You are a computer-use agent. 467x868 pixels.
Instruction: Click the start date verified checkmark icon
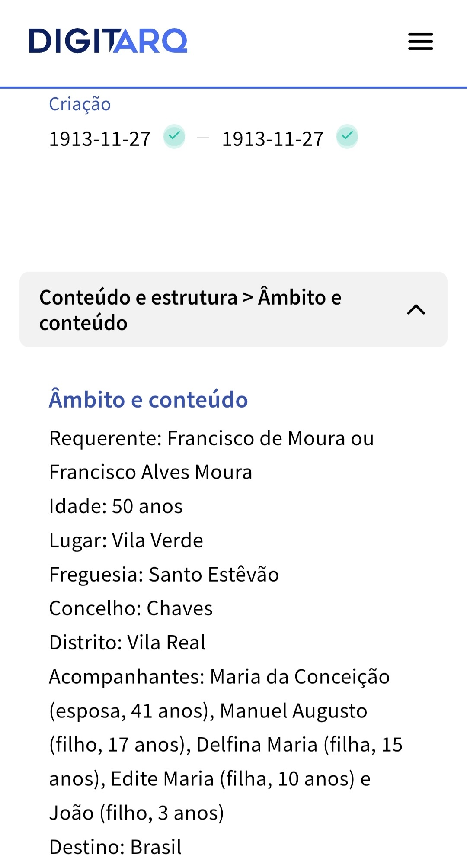click(x=174, y=136)
